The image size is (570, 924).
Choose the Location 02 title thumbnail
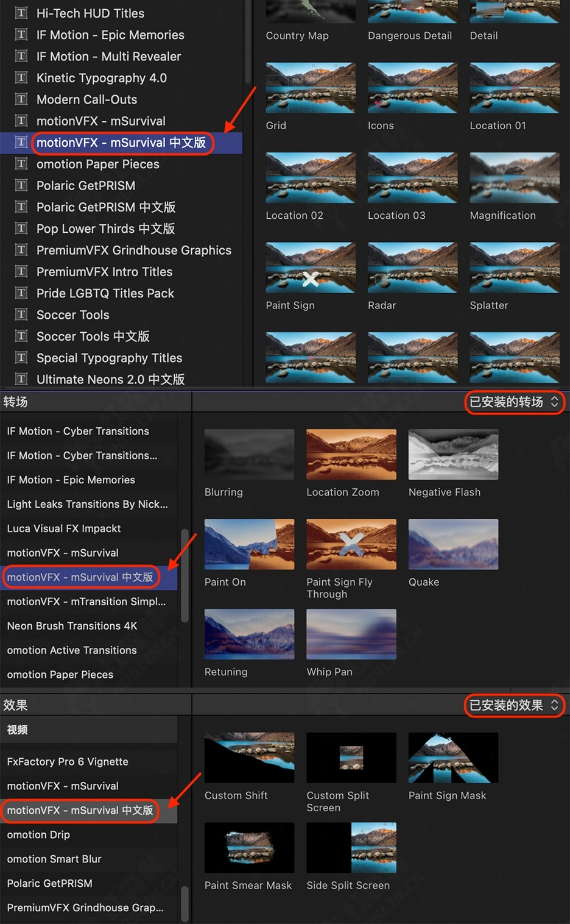311,178
